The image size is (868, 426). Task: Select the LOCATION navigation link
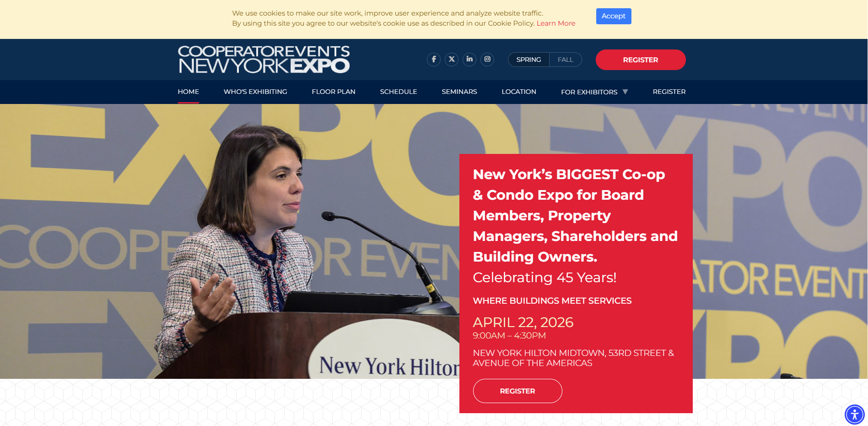click(x=519, y=92)
